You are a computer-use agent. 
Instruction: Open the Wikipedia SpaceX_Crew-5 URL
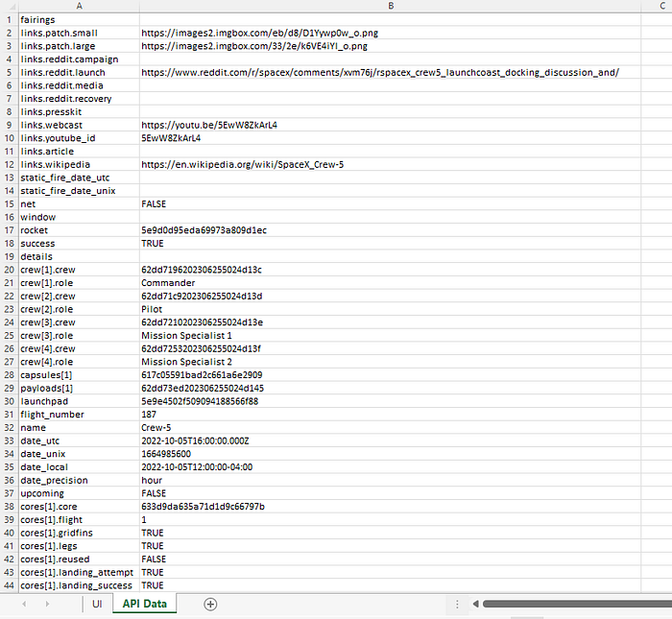point(243,164)
